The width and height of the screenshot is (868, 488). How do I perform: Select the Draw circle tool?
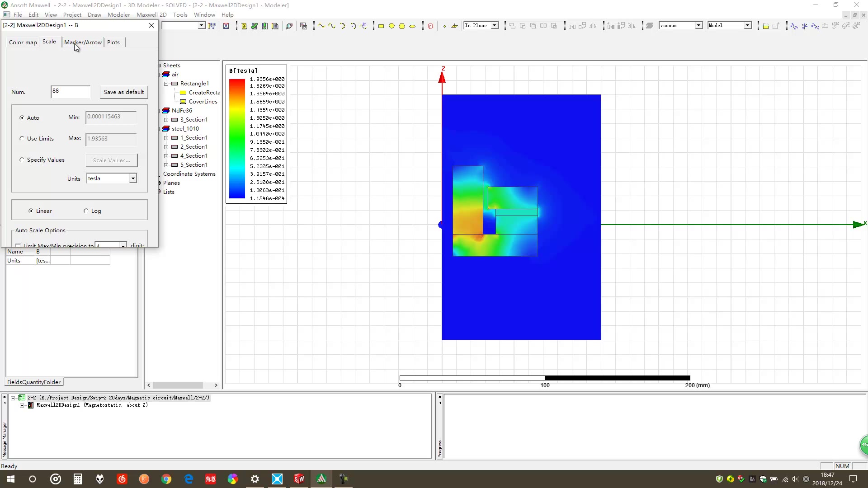click(392, 26)
